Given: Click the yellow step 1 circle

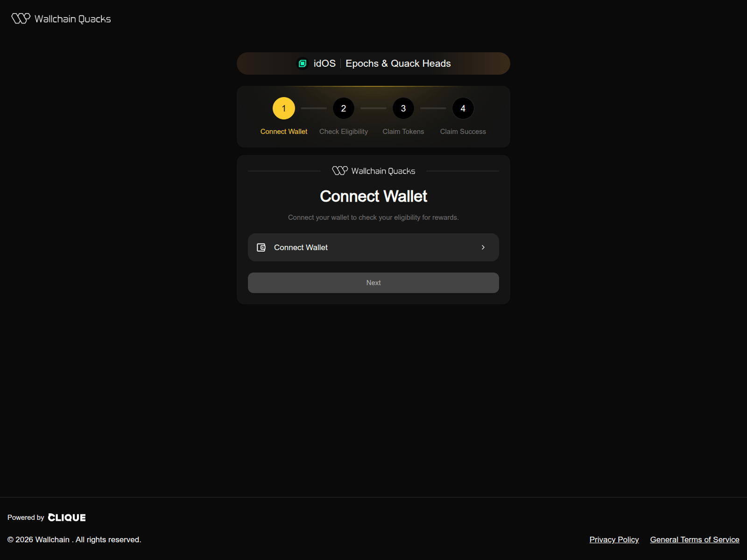Looking at the screenshot, I should [x=283, y=108].
